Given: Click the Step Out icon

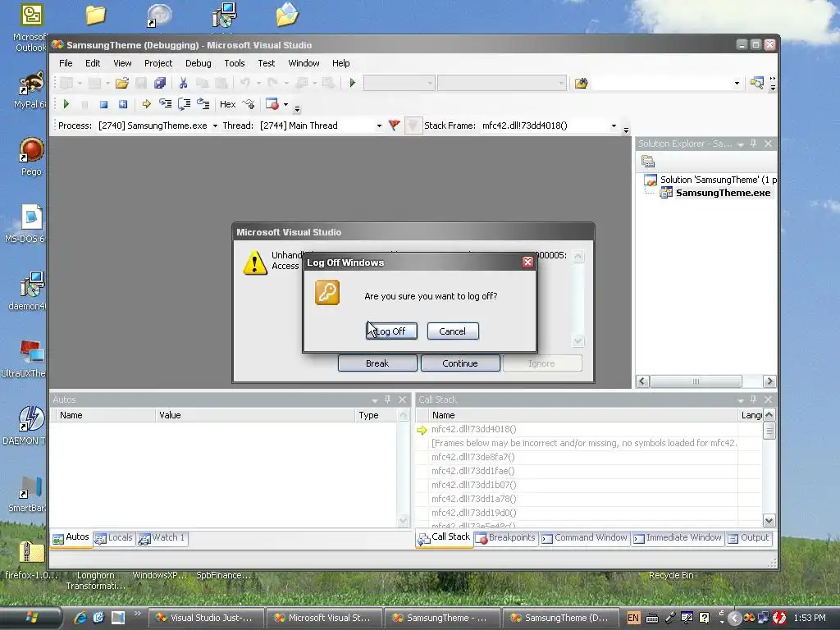Looking at the screenshot, I should click(203, 104).
